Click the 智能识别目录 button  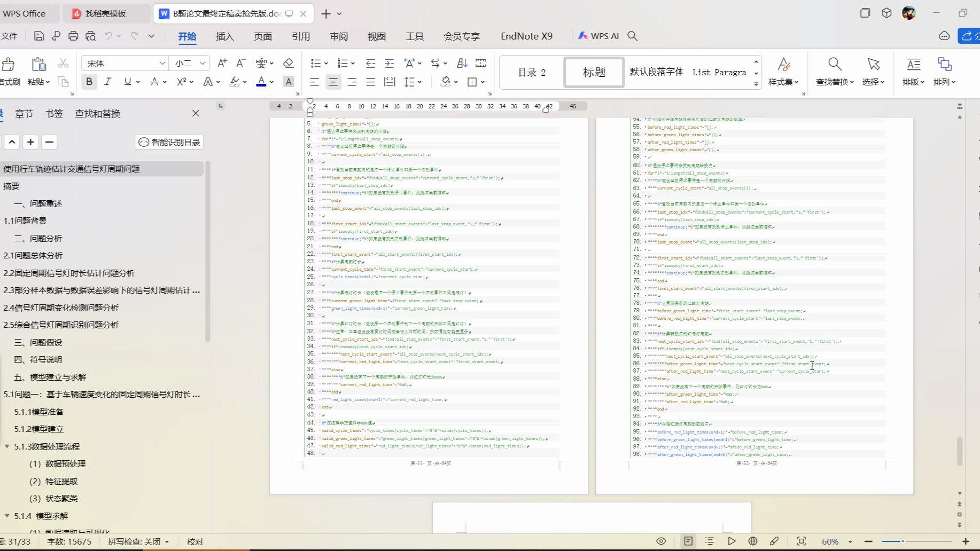(170, 142)
